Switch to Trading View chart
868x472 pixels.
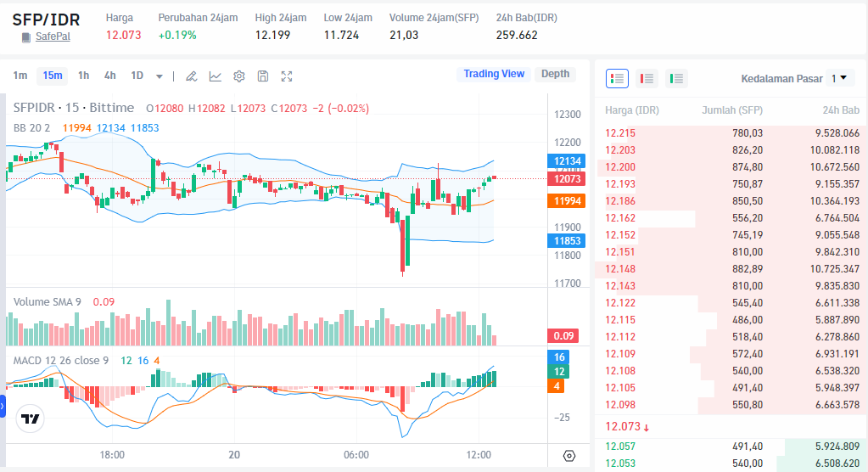pyautogui.click(x=494, y=74)
